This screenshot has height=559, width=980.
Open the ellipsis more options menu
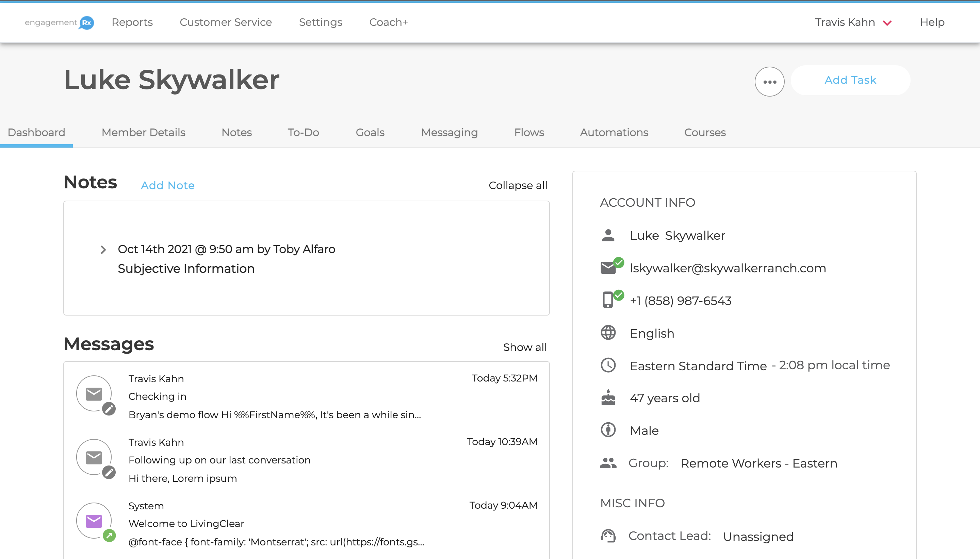[x=769, y=81]
